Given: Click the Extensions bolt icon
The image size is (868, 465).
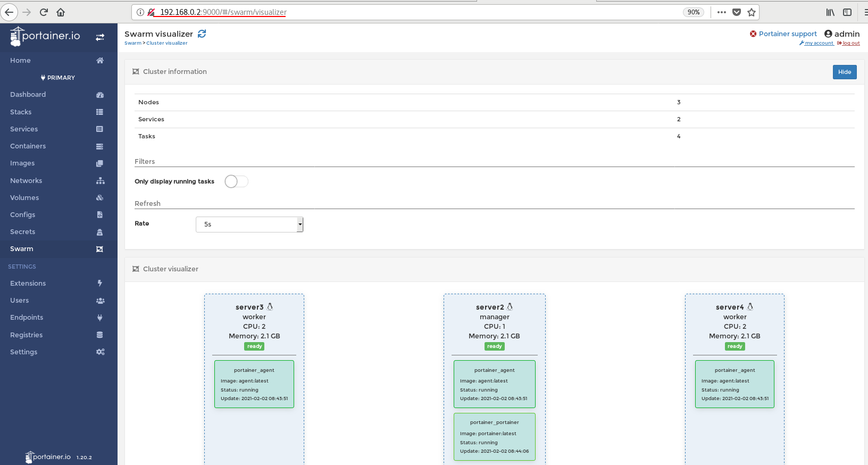Looking at the screenshot, I should click(x=100, y=284).
